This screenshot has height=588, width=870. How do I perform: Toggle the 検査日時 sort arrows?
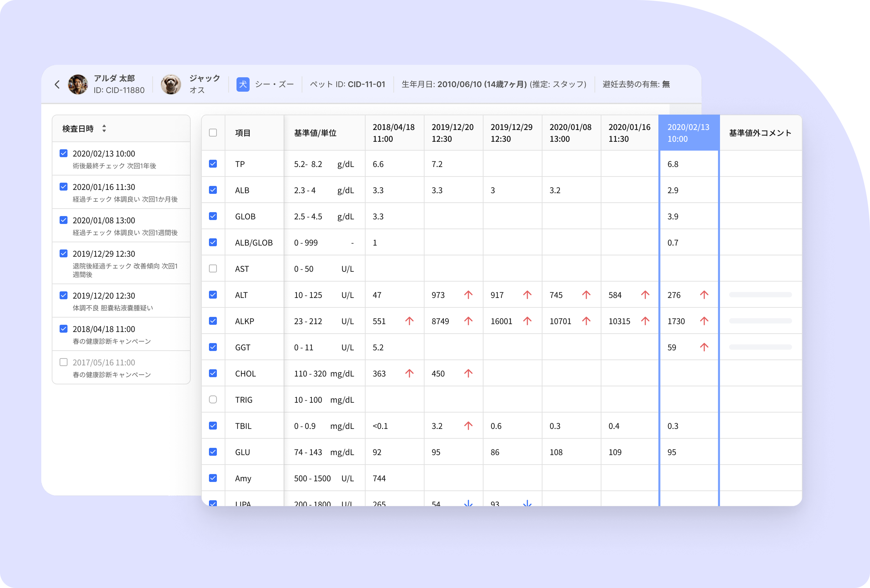pyautogui.click(x=104, y=129)
